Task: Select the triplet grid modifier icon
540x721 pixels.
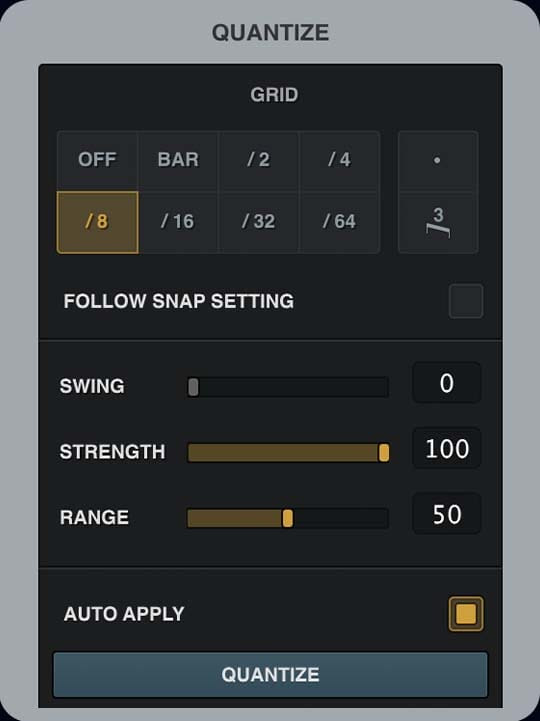Action: click(438, 222)
